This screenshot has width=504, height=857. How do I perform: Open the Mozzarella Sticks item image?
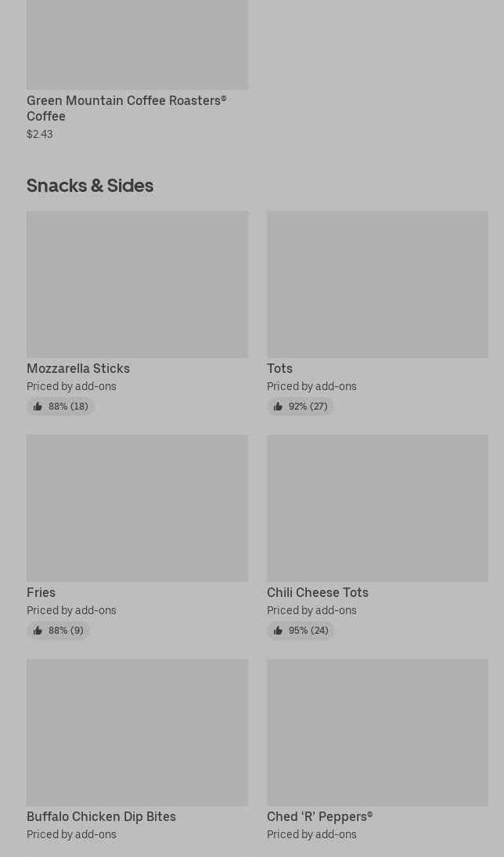137,284
